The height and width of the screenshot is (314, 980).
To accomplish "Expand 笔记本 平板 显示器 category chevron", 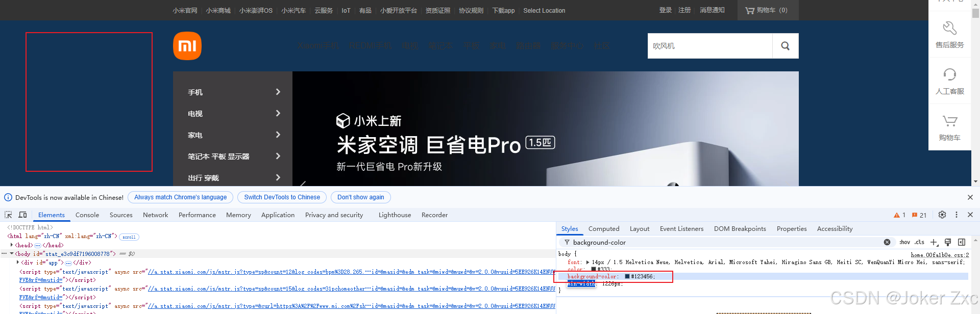I will tap(278, 156).
